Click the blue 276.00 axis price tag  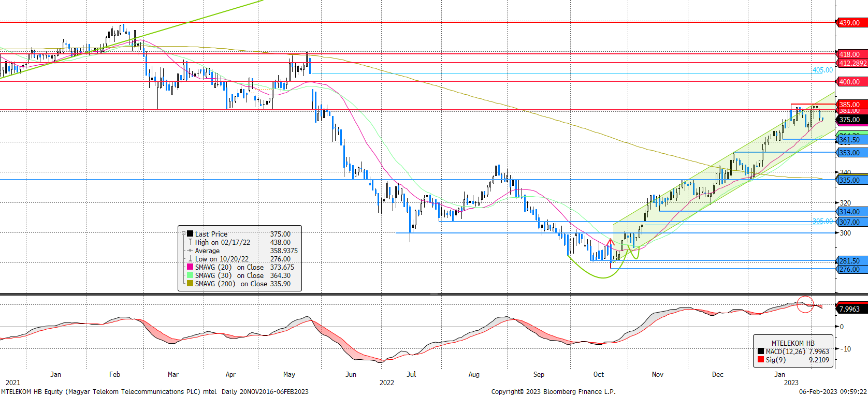click(852, 269)
